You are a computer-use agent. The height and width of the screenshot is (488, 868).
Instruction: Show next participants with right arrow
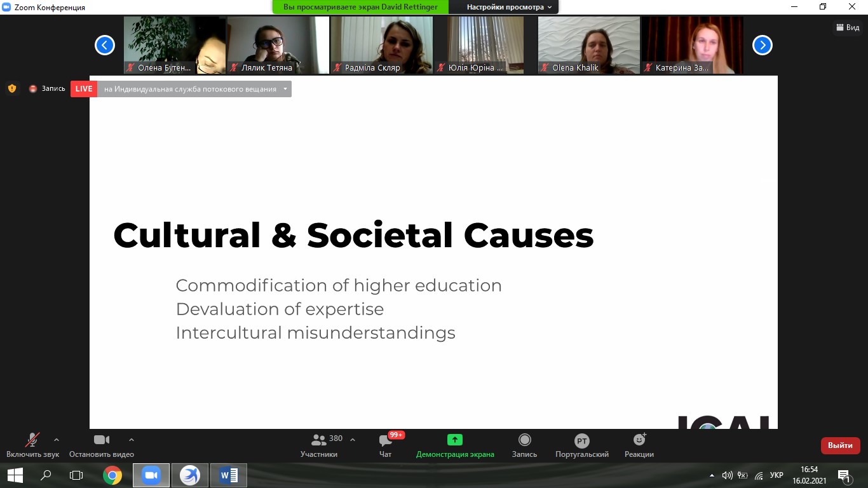763,45
